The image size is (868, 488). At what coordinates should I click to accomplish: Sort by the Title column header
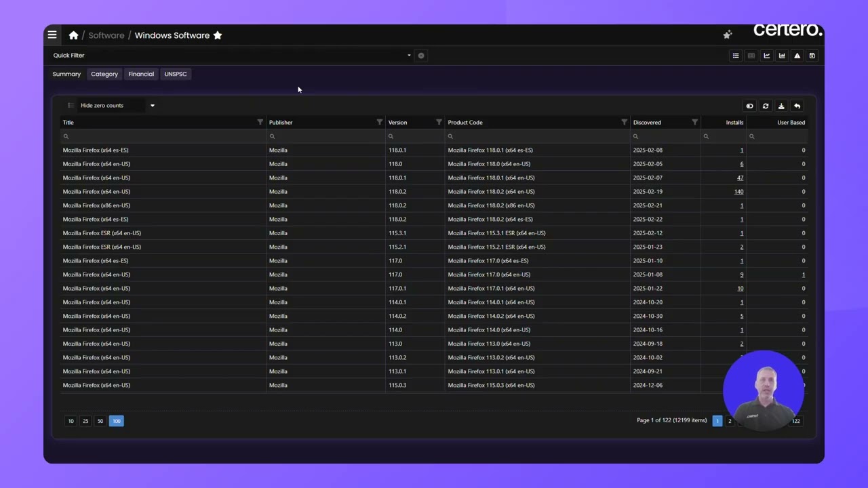pos(68,123)
